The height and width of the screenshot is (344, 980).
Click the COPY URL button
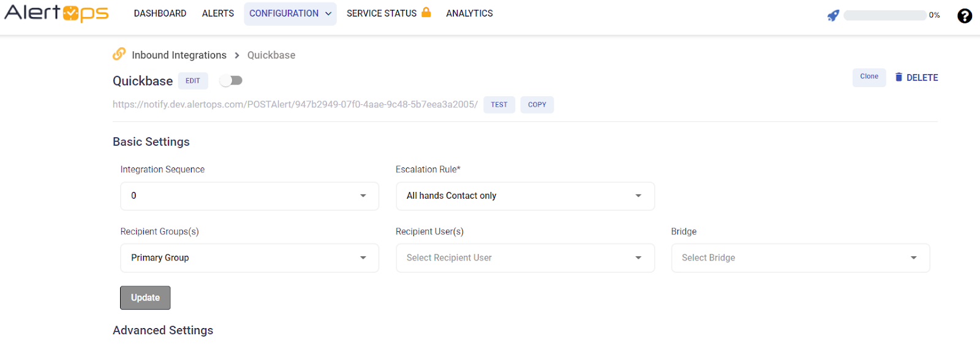[x=537, y=105]
